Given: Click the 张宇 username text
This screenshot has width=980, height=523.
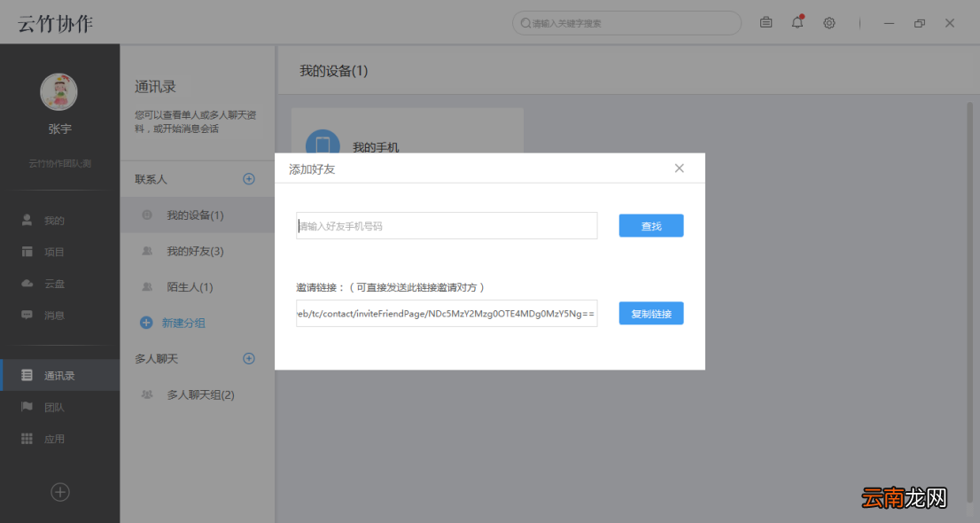Looking at the screenshot, I should (x=60, y=129).
